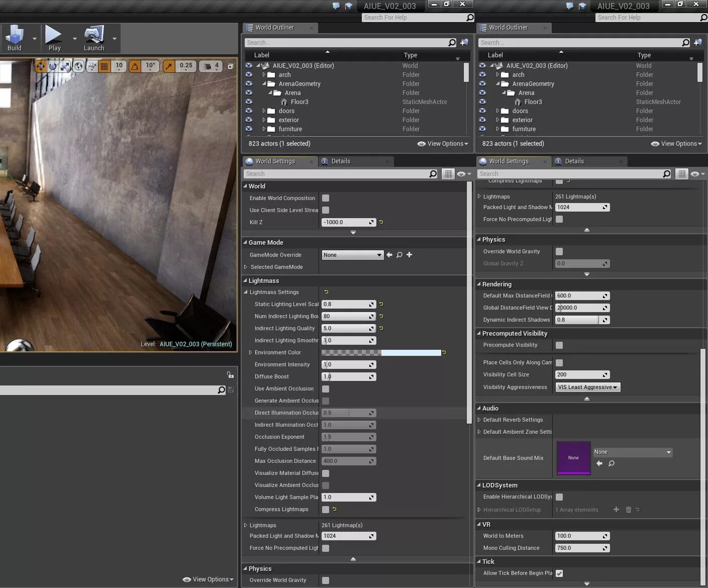Image resolution: width=708 pixels, height=588 pixels.
Task: Open Visibility Aggressiveness dropdown
Action: tap(587, 387)
